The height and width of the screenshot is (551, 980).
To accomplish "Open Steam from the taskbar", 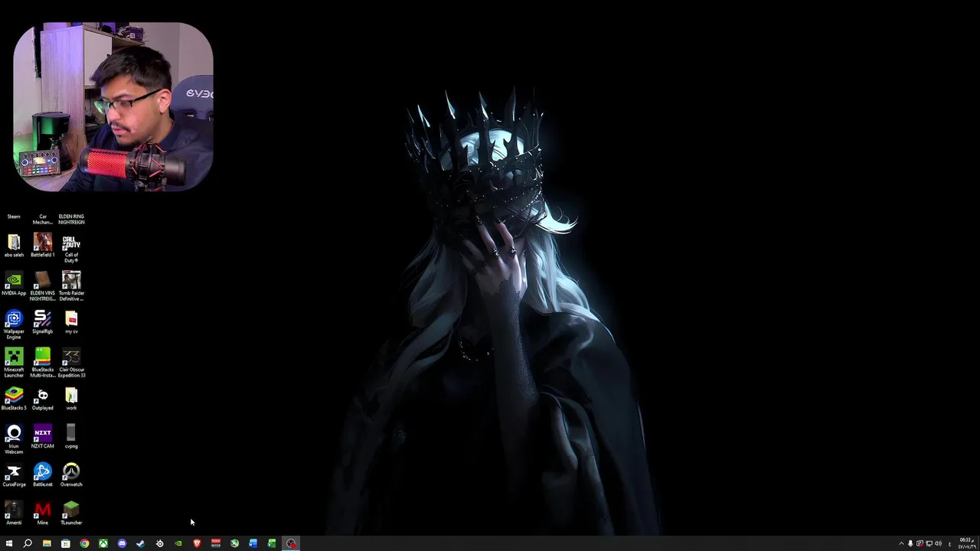I will pos(140,543).
